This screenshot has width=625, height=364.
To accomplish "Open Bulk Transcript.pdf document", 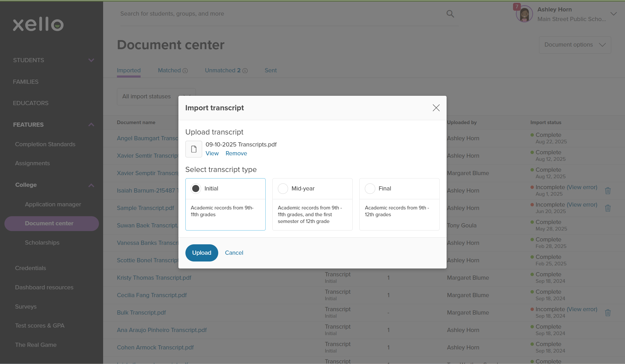I will point(141,312).
